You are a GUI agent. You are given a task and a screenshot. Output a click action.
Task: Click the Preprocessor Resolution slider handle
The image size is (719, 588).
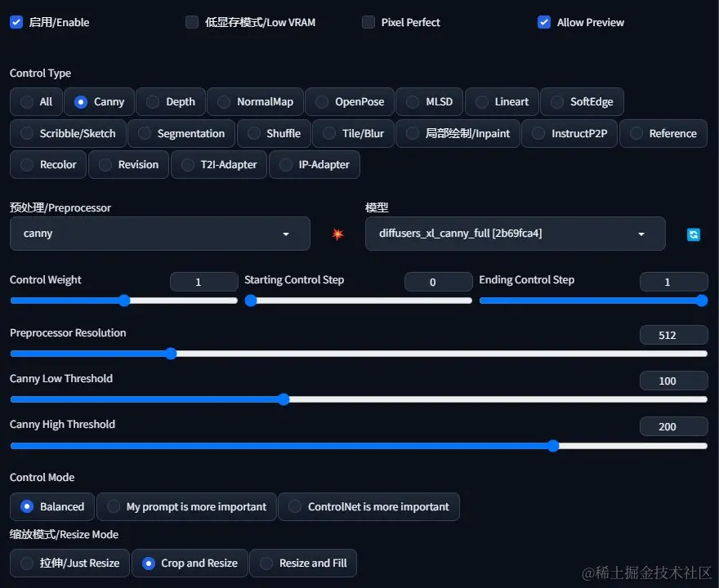pyautogui.click(x=171, y=354)
